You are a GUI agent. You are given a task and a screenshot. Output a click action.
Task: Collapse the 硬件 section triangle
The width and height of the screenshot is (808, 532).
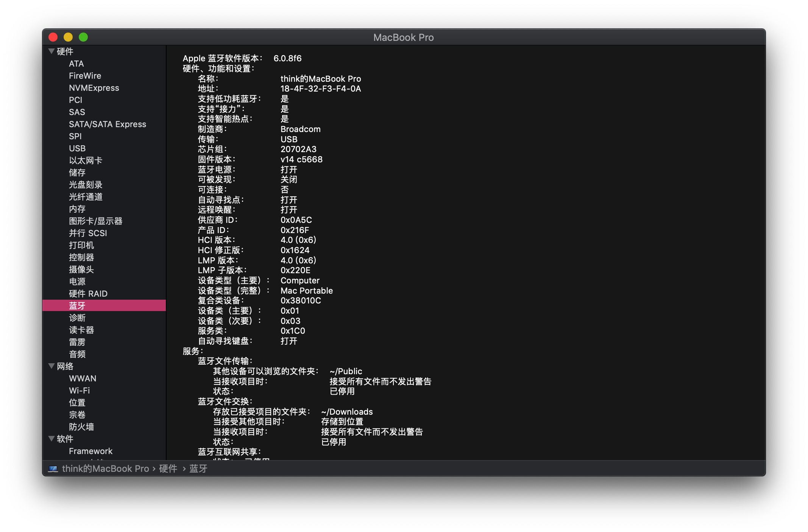click(x=51, y=51)
